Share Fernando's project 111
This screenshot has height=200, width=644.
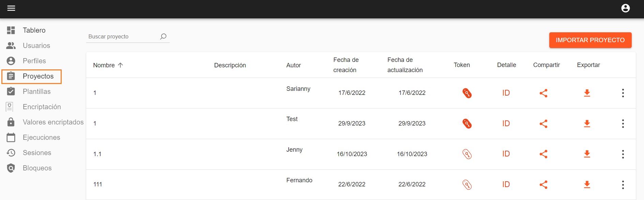543,184
